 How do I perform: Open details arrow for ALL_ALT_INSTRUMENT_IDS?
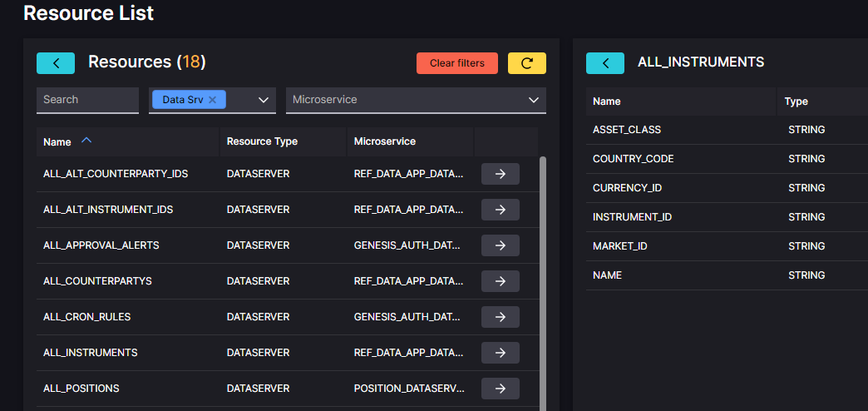501,210
